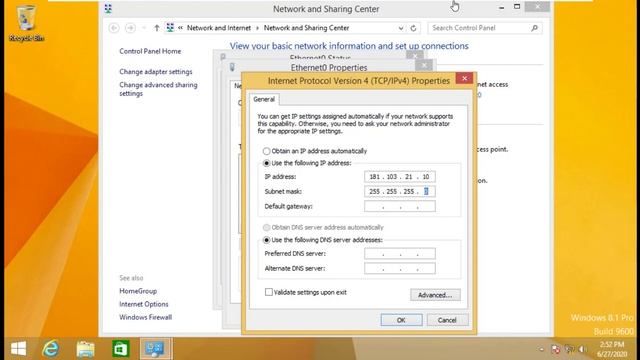Click the network icon in the address bar

pos(170,28)
